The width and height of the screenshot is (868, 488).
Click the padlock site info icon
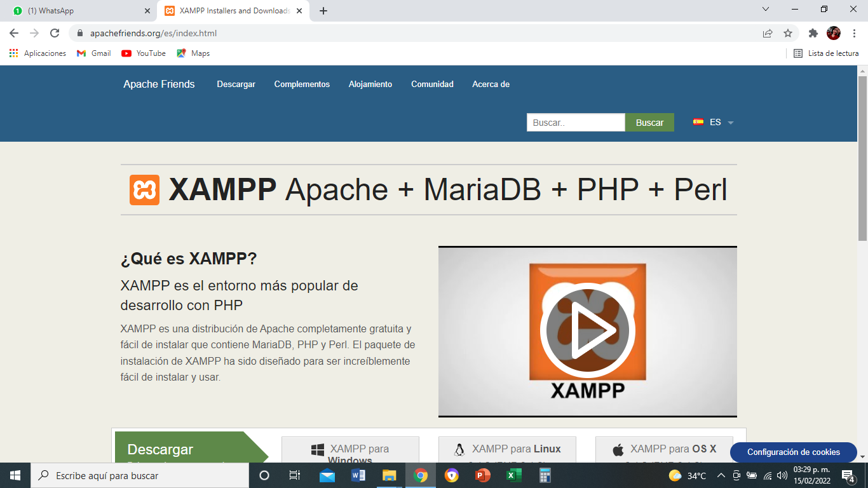80,33
